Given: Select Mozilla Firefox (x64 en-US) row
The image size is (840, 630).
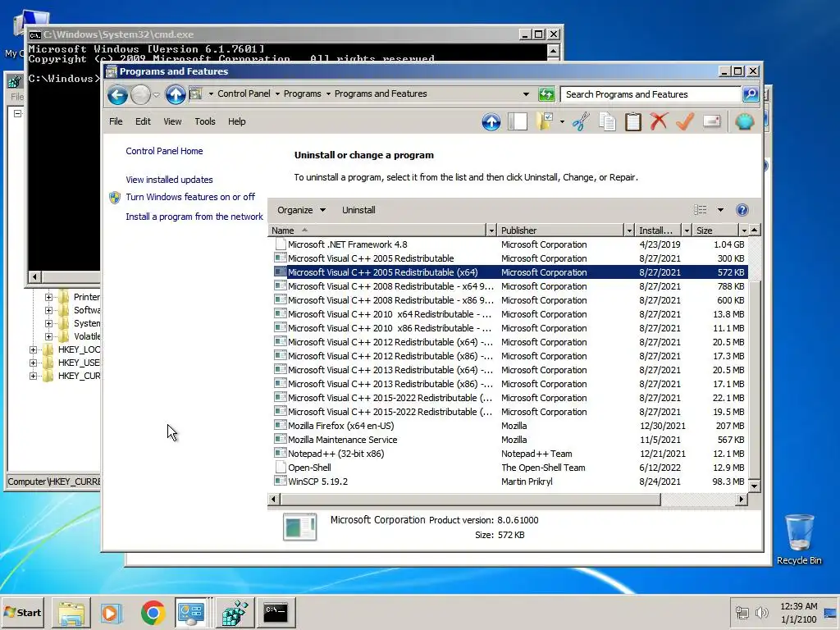Looking at the screenshot, I should pos(510,426).
